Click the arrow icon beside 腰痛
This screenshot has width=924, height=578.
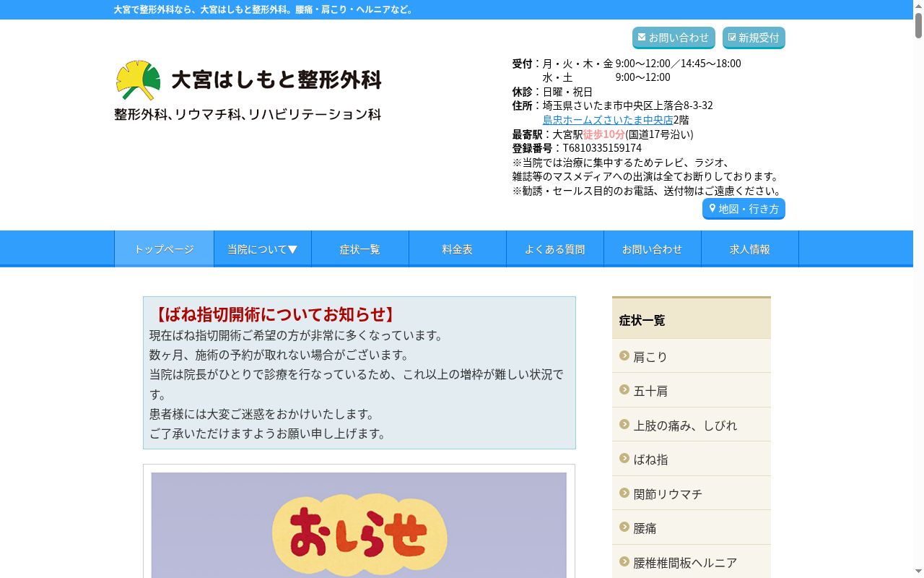pos(624,527)
